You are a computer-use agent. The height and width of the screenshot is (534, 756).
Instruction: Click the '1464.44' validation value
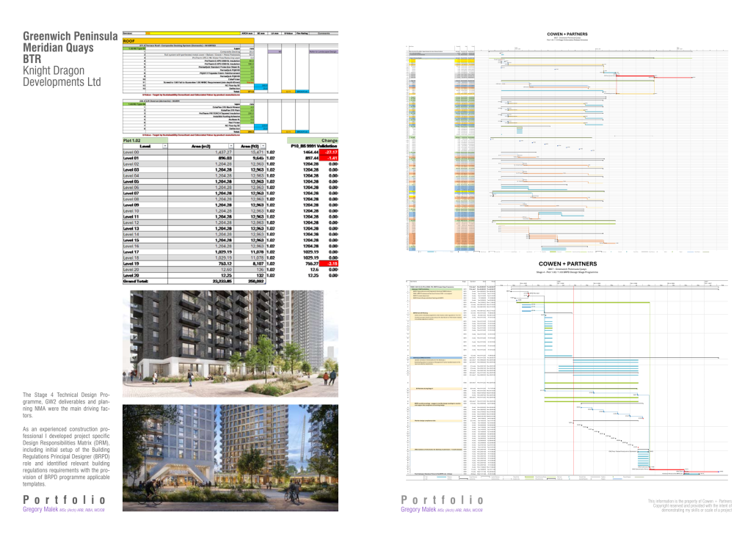point(310,153)
